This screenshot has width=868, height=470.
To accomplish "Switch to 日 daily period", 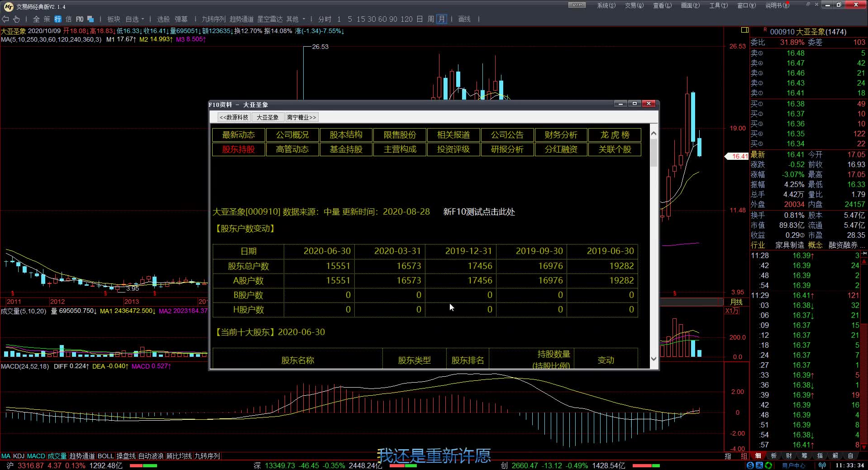I will tap(420, 19).
